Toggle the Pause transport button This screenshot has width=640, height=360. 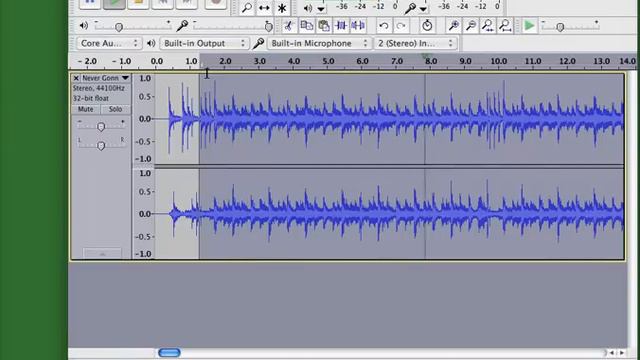(90, 3)
